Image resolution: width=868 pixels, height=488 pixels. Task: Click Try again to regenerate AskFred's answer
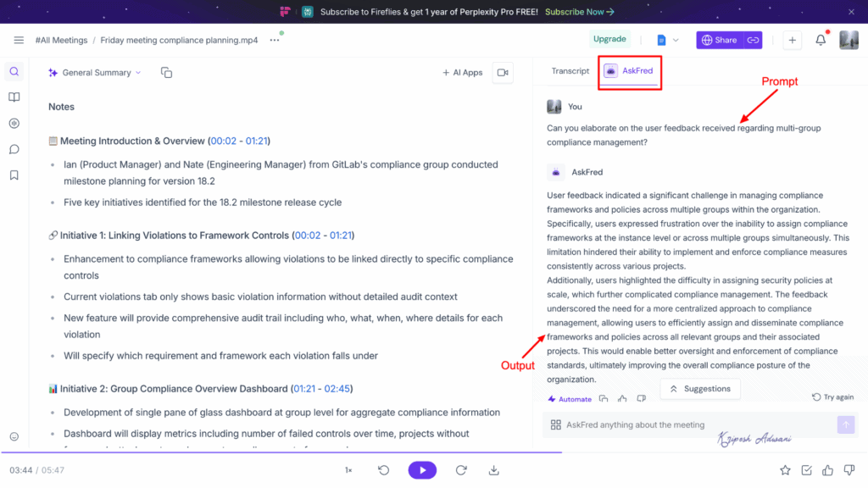832,396
